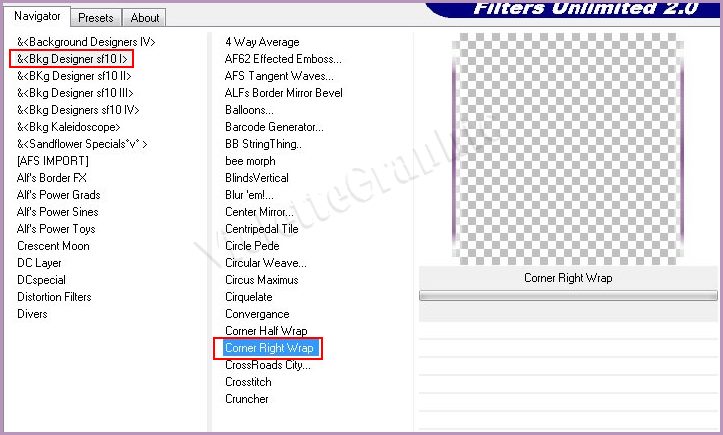Choose the Circus Maximus filter
Viewport: 723px width, 435px height.
261,280
